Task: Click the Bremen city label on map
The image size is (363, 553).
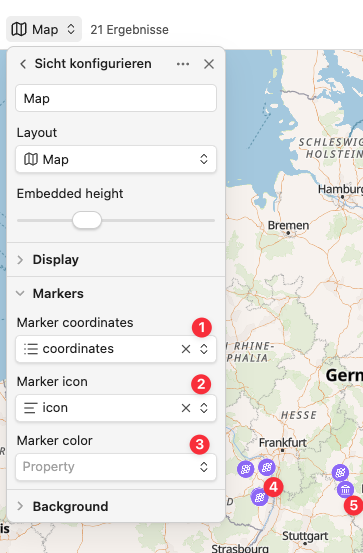Action: (288, 225)
